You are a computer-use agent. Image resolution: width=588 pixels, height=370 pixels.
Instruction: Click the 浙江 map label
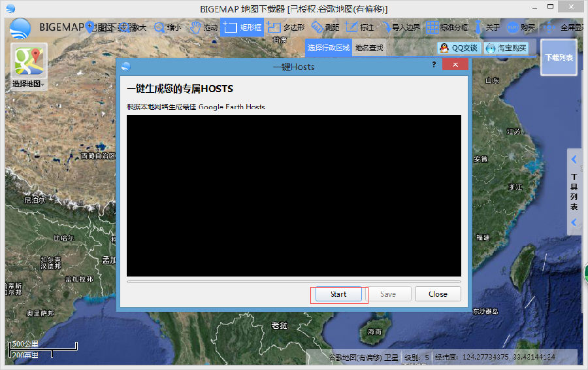pos(515,187)
